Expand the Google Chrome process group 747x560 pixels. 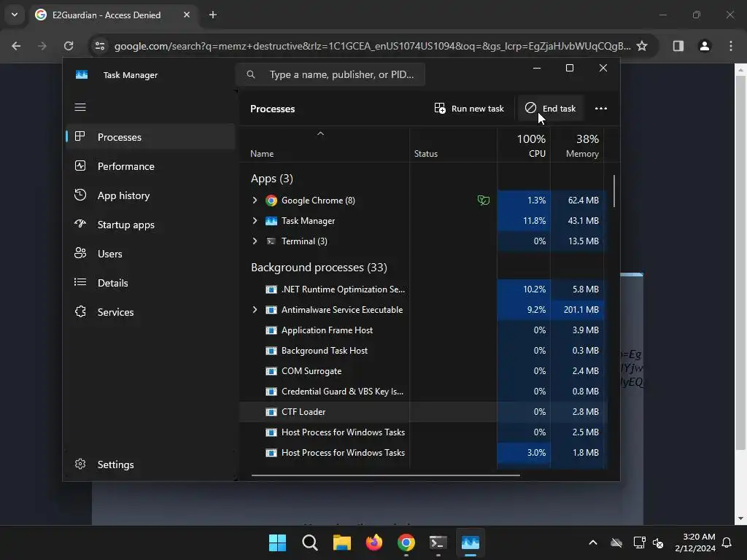pyautogui.click(x=255, y=201)
